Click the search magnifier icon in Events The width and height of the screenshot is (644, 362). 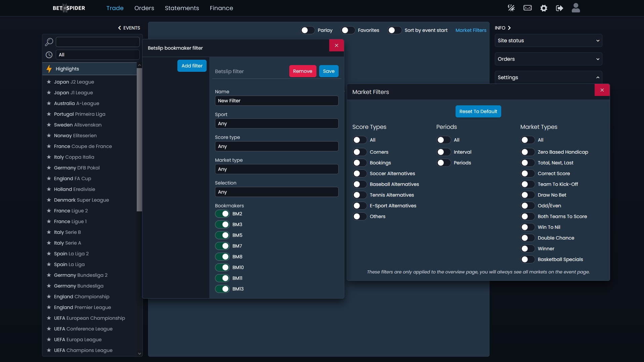coord(49,42)
